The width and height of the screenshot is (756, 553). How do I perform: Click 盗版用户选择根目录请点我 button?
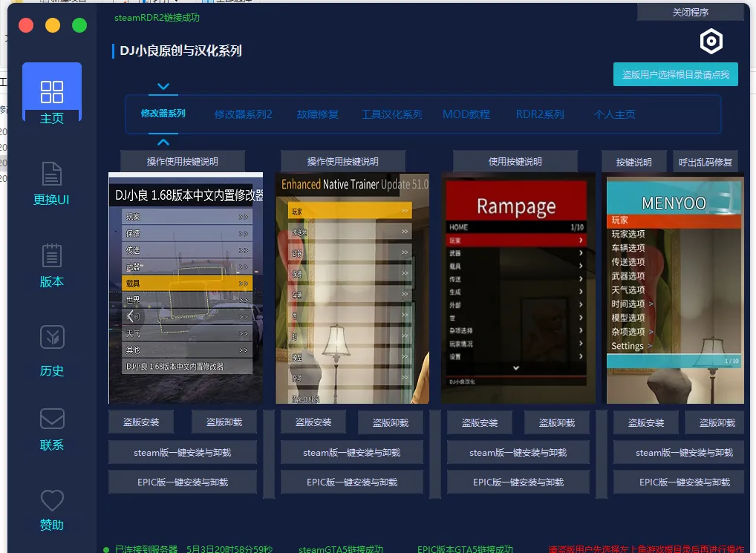675,74
